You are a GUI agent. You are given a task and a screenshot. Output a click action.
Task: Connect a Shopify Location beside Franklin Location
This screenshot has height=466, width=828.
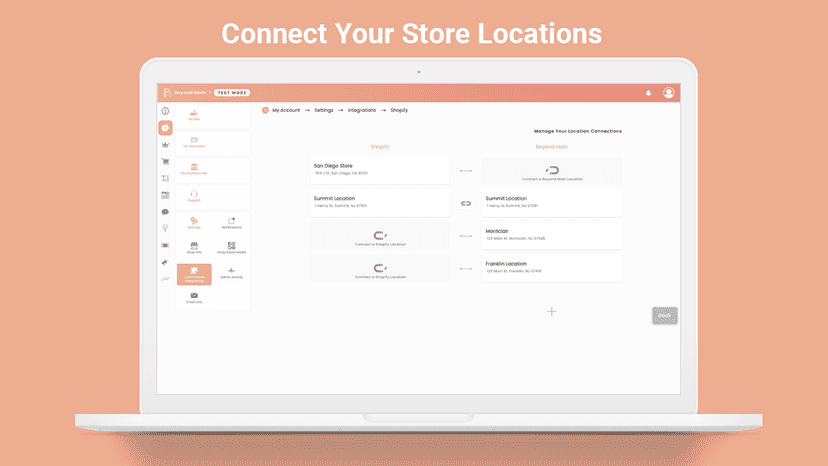click(x=380, y=269)
